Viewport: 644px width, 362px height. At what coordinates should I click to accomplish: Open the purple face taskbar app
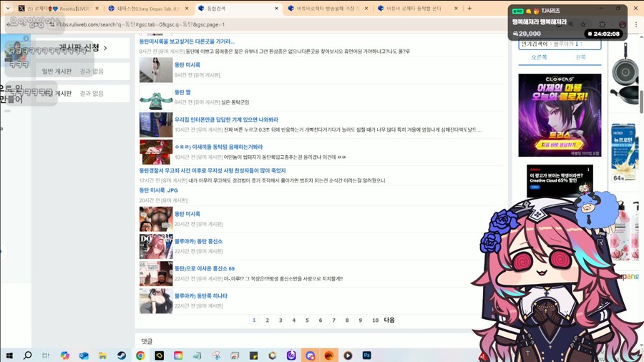point(291,356)
